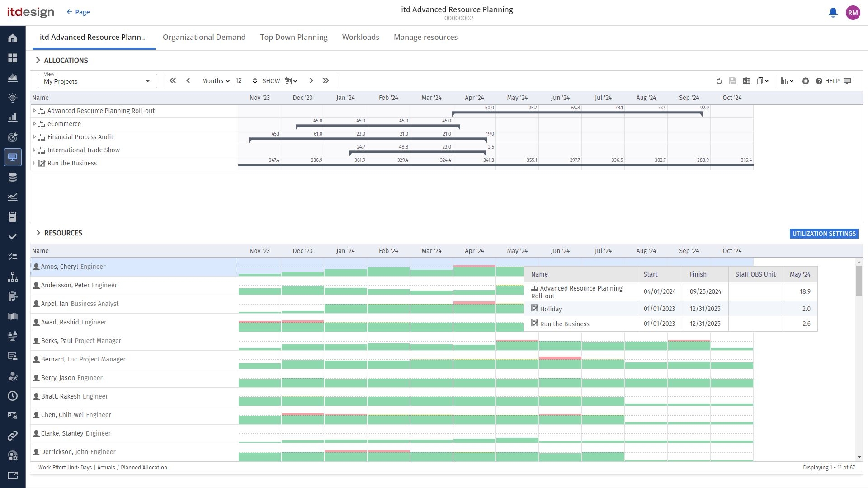The width and height of the screenshot is (868, 488).
Task: Click the notifications bell icon
Action: (x=833, y=13)
